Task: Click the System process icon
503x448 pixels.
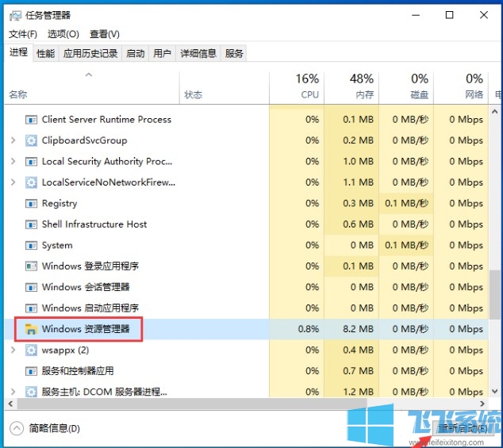Action: [x=31, y=246]
